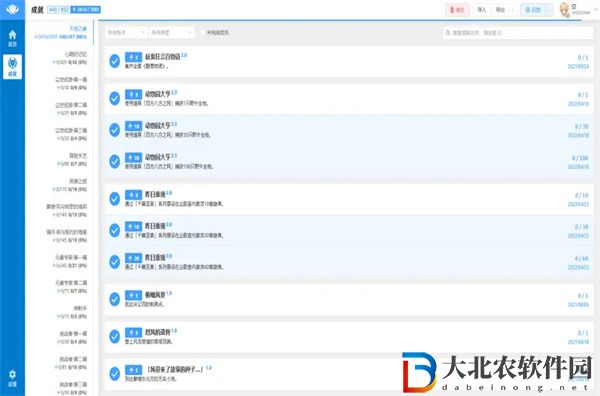Screen dimensions: 600x396
Task: Open settings via the gear icon
Action: (12, 378)
